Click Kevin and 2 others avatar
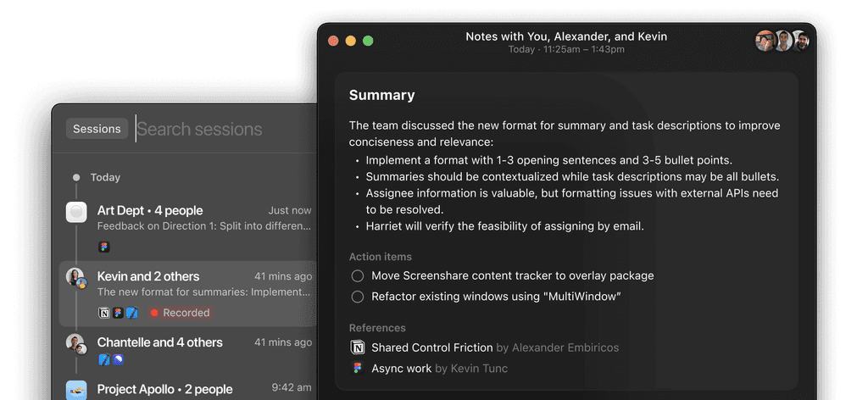The height and width of the screenshot is (400, 868). 76,278
